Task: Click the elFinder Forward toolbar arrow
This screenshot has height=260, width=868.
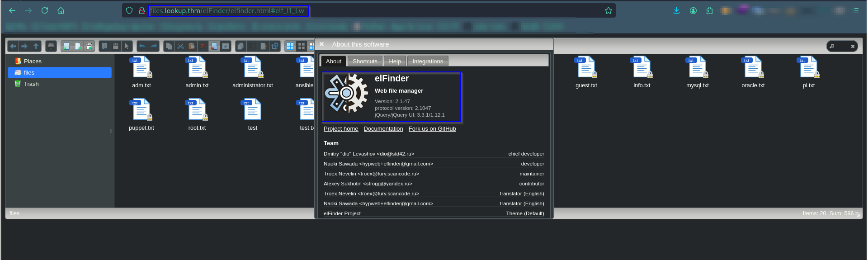Action: 24,46
